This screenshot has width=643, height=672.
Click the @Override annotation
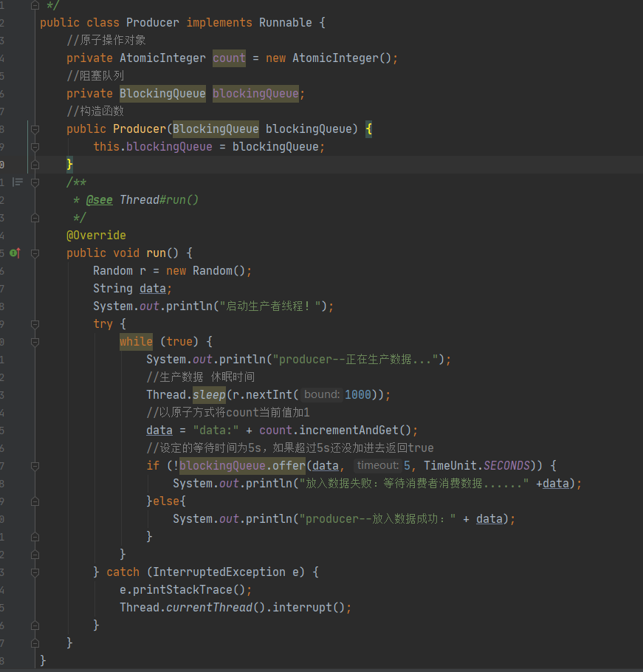(96, 236)
